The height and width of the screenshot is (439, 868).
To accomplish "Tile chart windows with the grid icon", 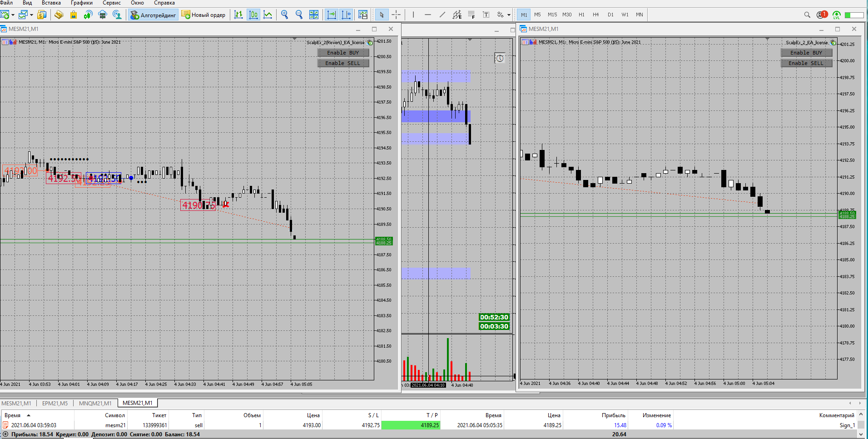I will pos(314,15).
